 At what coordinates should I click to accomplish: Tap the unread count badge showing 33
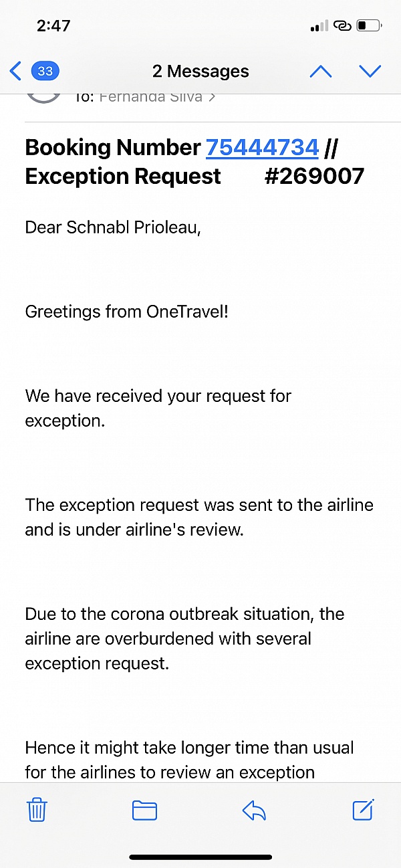tap(45, 71)
